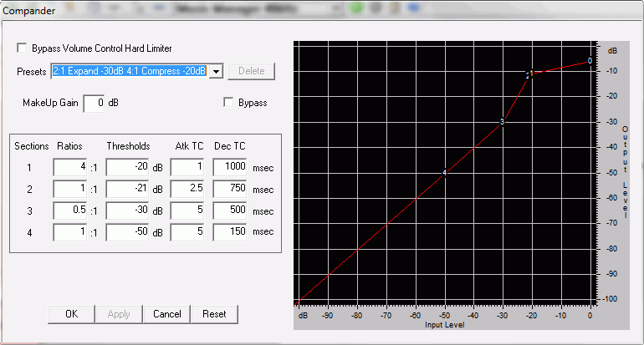Edit Section 2 ratio field
The image size is (644, 345).
tap(69, 189)
